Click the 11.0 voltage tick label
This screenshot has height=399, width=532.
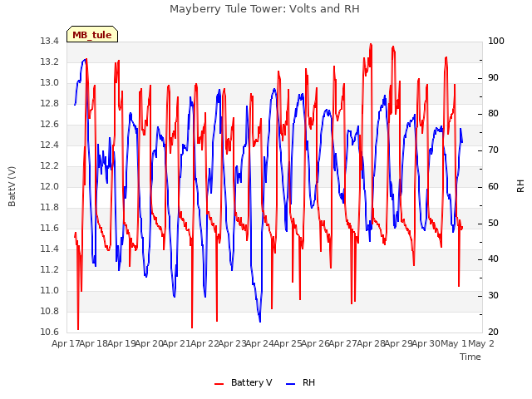pyautogui.click(x=50, y=291)
